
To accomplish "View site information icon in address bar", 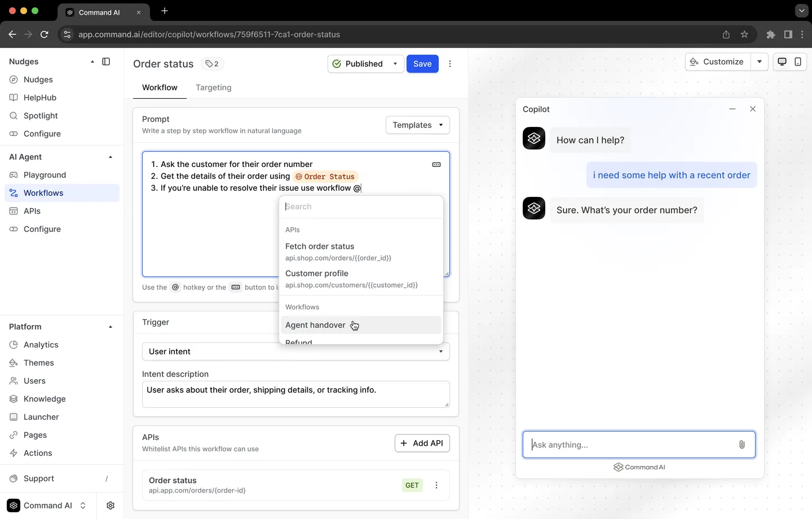I will click(x=67, y=34).
